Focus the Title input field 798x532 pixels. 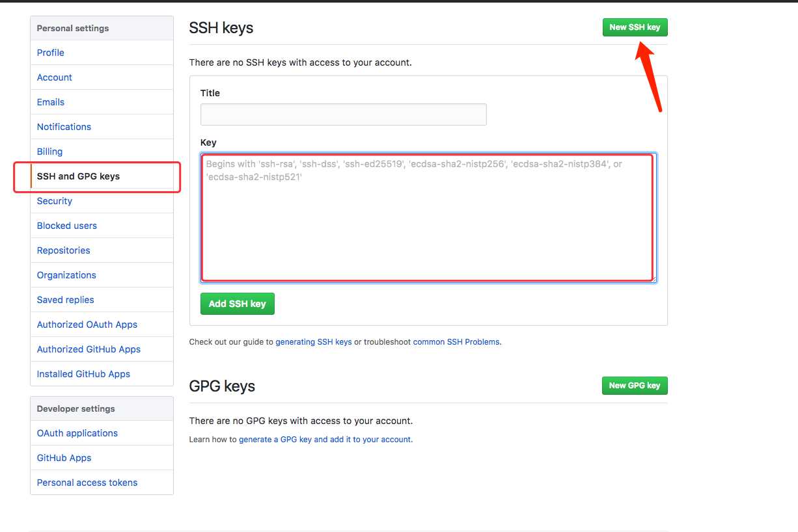pyautogui.click(x=343, y=114)
